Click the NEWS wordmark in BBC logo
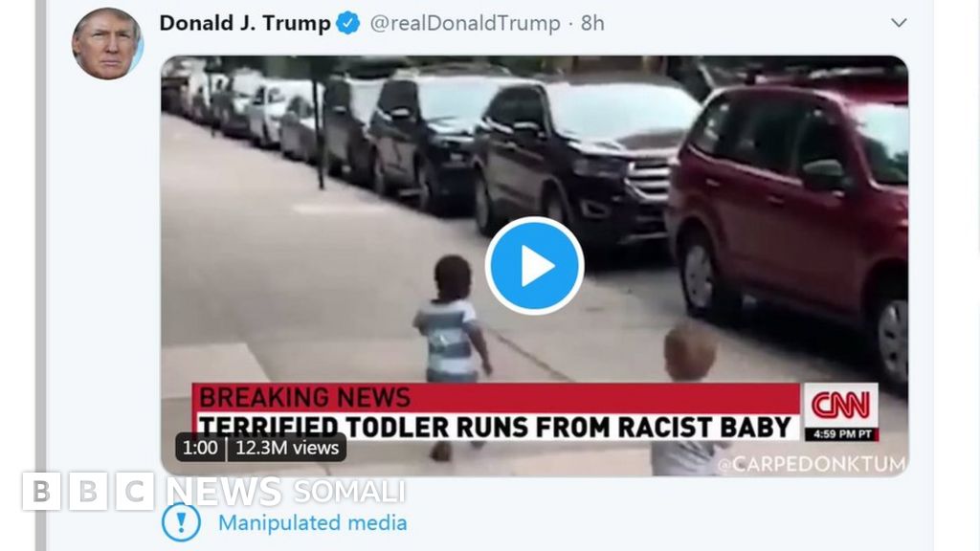Viewport: 980px width, 551px height. (224, 492)
